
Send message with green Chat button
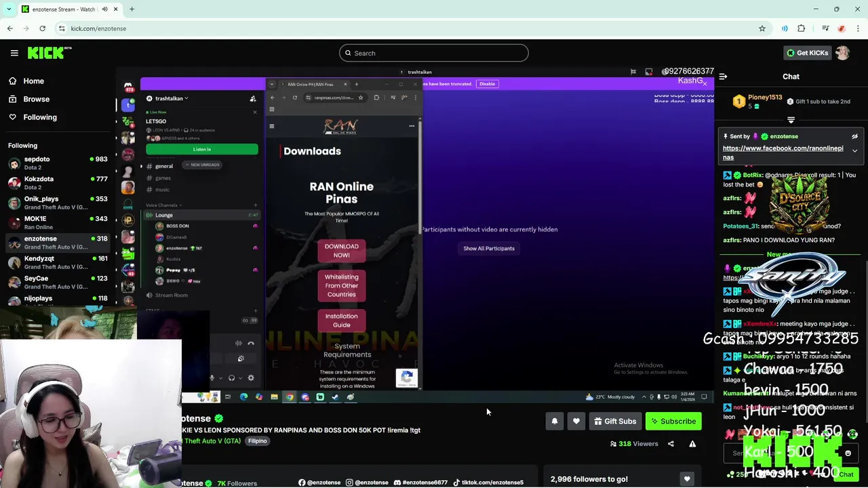pos(846,474)
